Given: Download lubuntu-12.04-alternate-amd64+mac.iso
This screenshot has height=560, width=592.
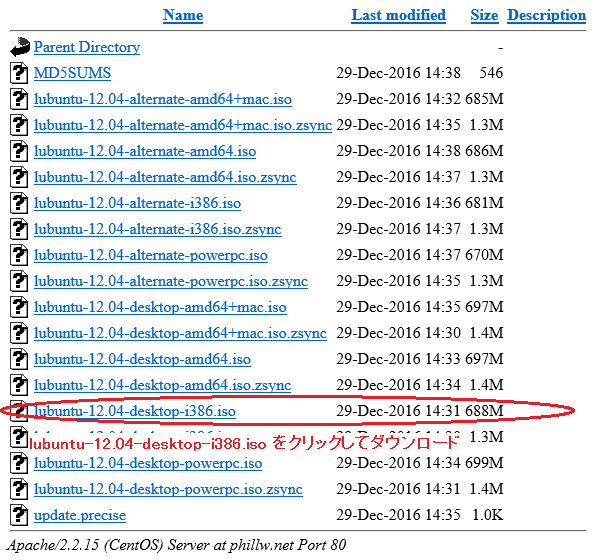Looking at the screenshot, I should (x=163, y=99).
